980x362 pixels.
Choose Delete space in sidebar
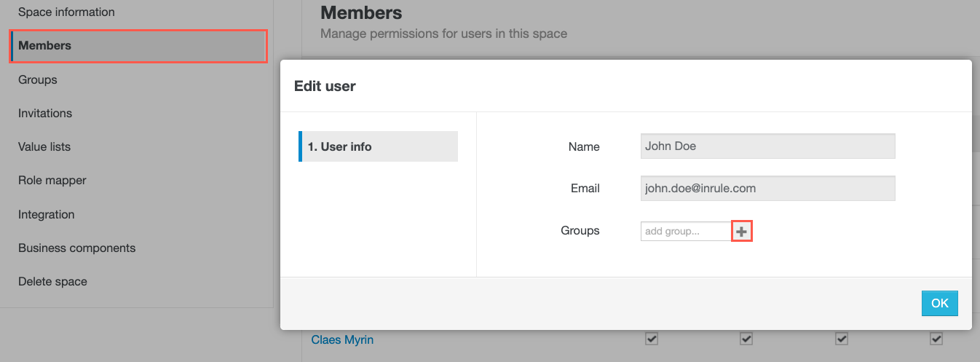point(52,281)
